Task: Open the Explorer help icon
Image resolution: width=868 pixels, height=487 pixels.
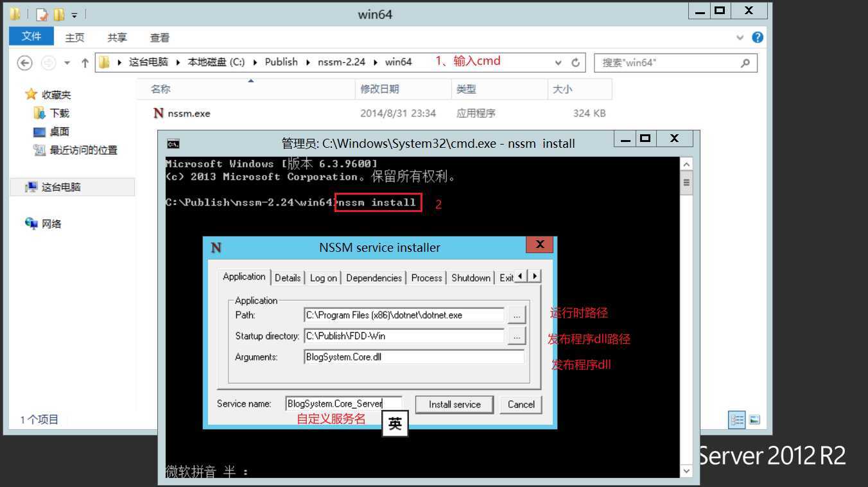Action: [758, 37]
